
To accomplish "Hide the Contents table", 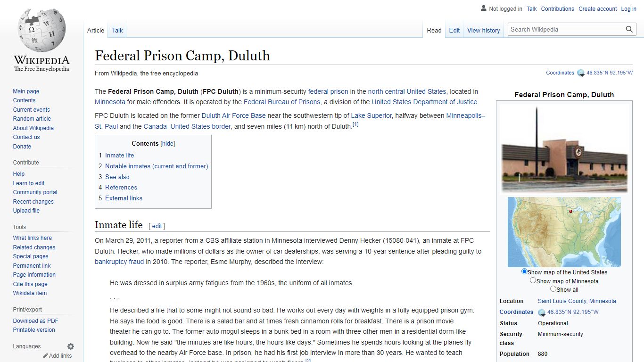I will coord(168,144).
